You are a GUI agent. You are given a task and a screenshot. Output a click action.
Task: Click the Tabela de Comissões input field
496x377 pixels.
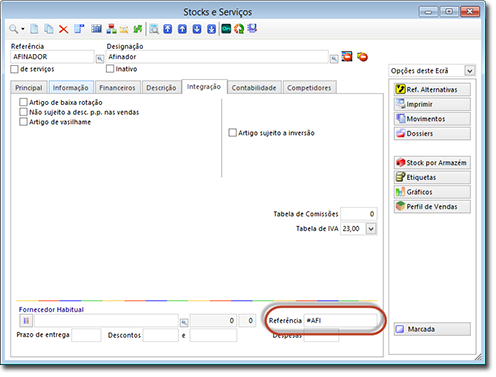[x=359, y=214]
